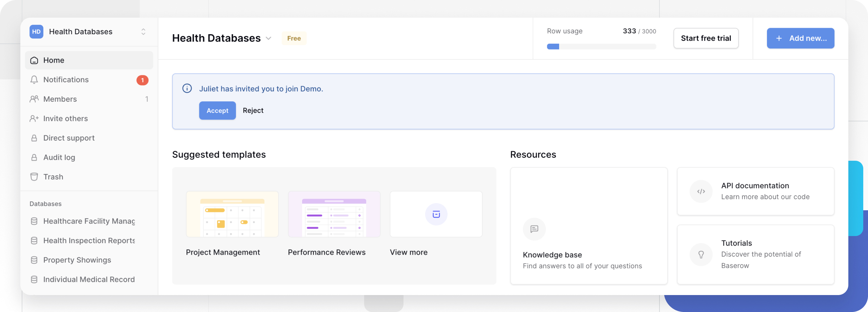The height and width of the screenshot is (312, 868).
Task: Open the Knowledge base resource card
Action: [x=589, y=226]
